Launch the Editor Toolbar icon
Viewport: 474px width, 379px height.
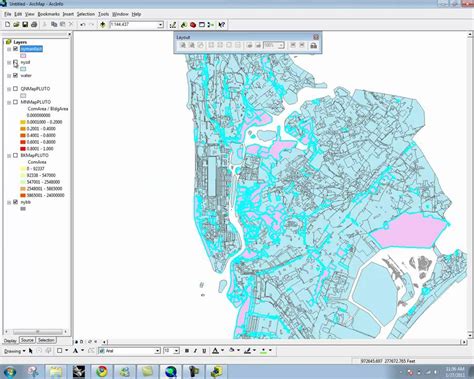point(173,25)
